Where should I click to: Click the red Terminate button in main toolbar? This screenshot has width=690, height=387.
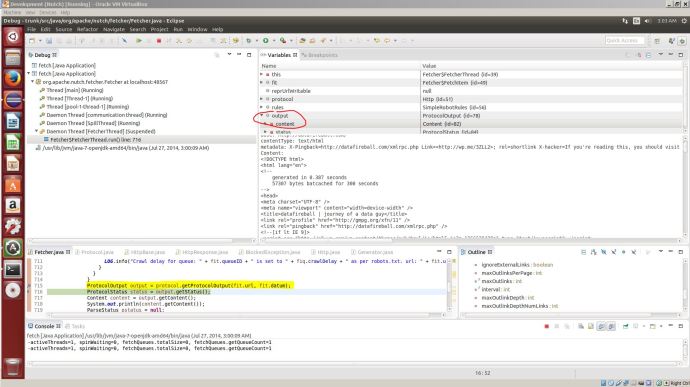159,41
